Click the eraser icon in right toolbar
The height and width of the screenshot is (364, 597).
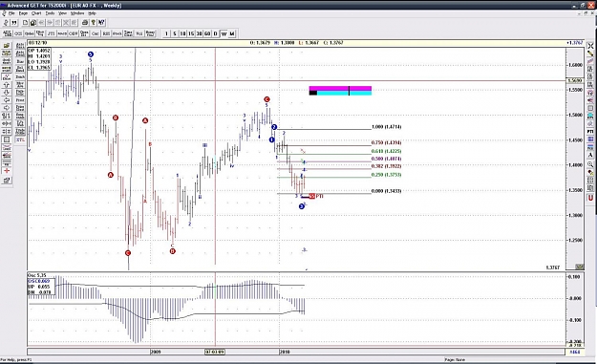[590, 124]
